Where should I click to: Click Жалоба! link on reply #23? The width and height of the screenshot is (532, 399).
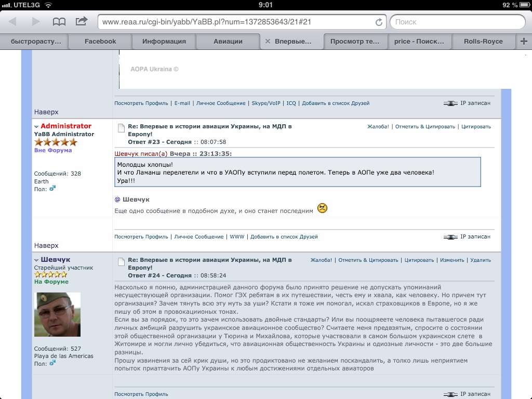(378, 127)
